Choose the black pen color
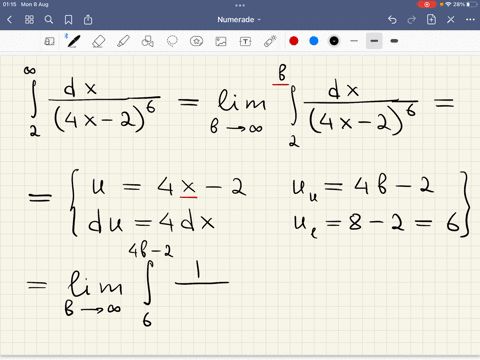480x360 pixels. 334,41
